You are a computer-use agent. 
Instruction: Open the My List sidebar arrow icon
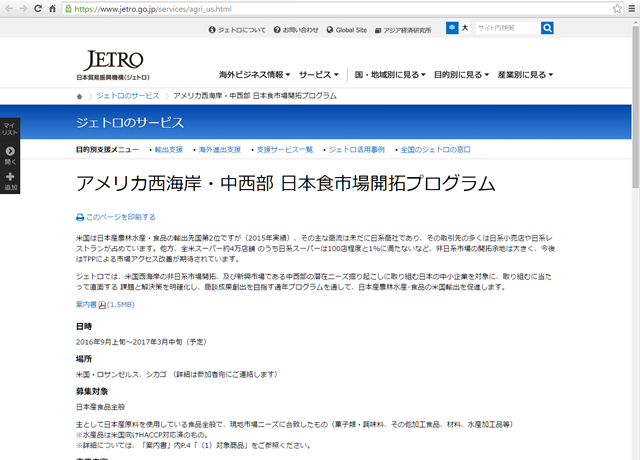coord(10,151)
